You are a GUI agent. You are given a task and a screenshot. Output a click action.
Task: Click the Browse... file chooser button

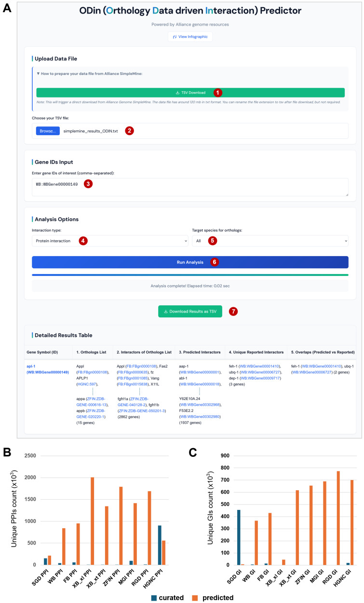click(x=48, y=131)
